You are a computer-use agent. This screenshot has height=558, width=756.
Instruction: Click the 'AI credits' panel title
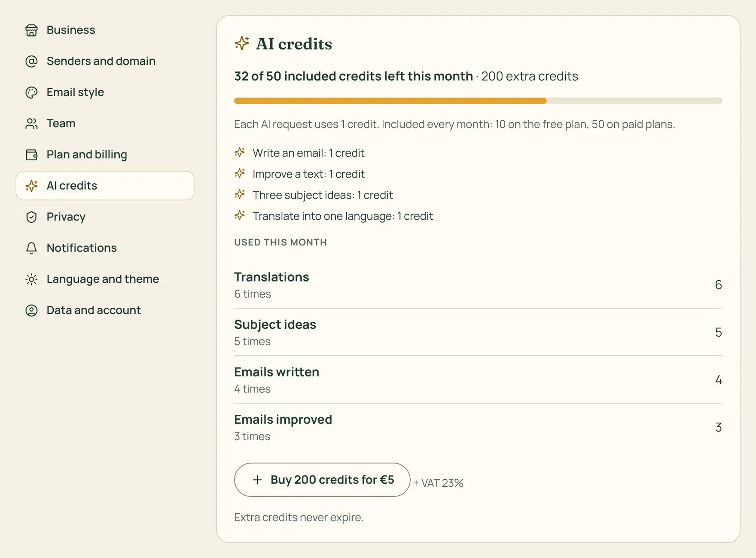(x=294, y=44)
